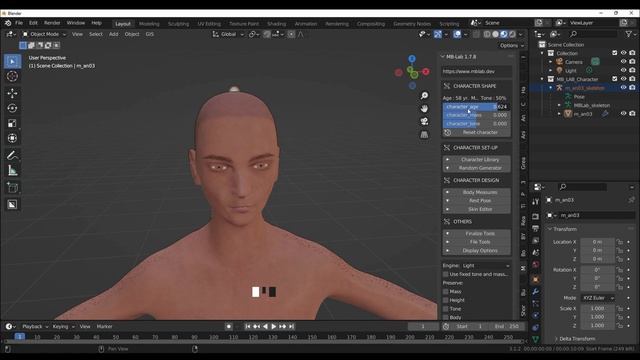Open the Tool properties tab icon
This screenshot has width=640, height=360.
(536, 202)
